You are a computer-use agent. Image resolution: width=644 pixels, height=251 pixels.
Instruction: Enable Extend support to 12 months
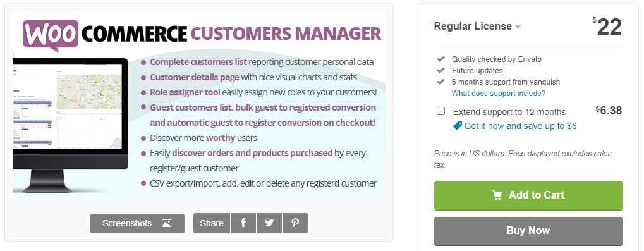tap(440, 111)
